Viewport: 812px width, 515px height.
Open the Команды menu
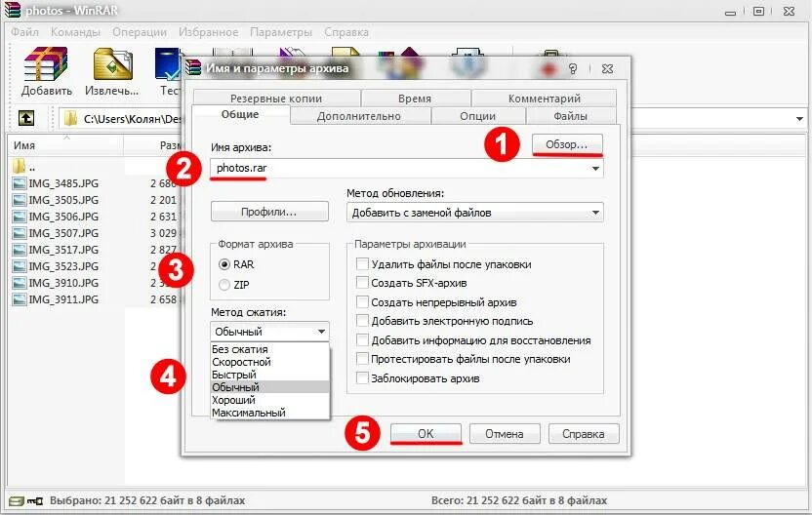click(x=75, y=32)
